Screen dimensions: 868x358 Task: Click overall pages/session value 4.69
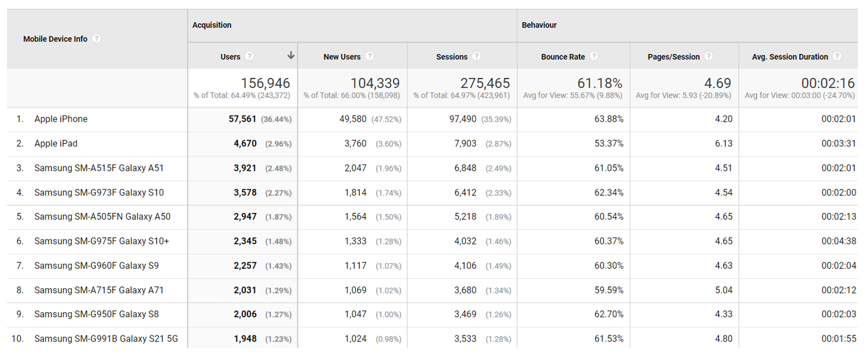tap(718, 83)
